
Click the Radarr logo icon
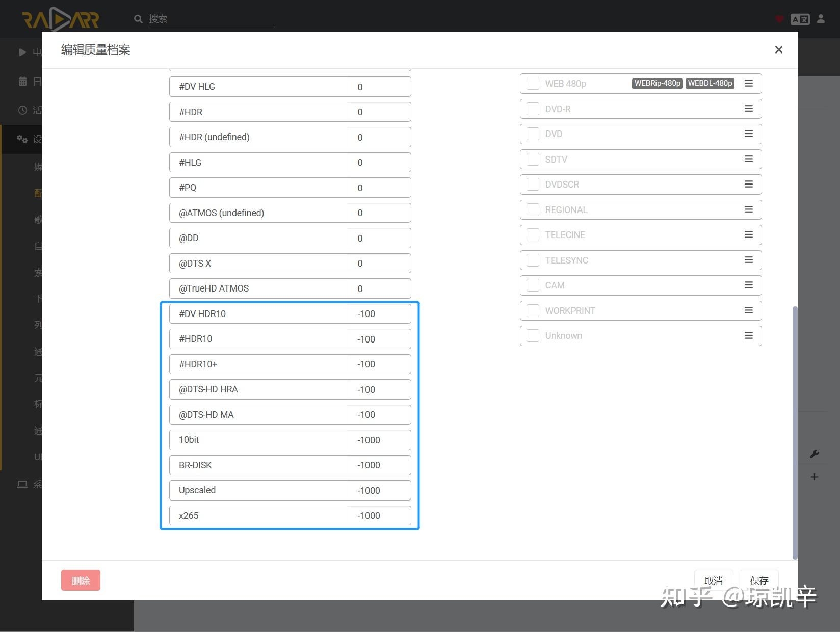pos(60,19)
